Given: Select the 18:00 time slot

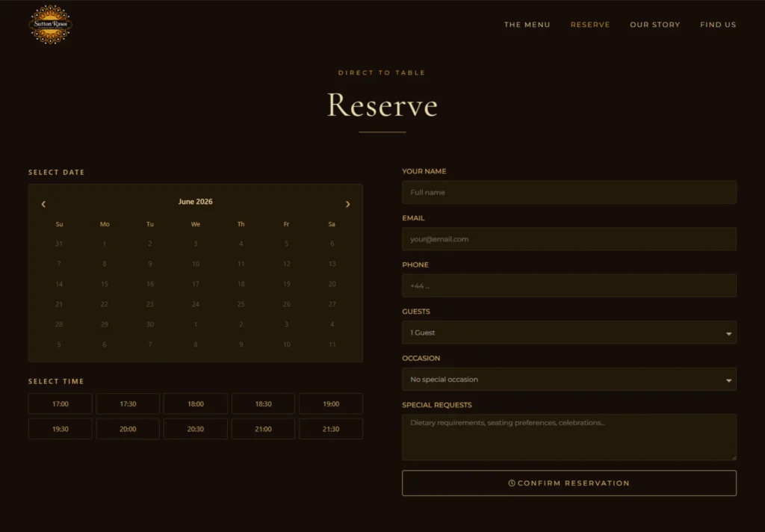Looking at the screenshot, I should (196, 404).
